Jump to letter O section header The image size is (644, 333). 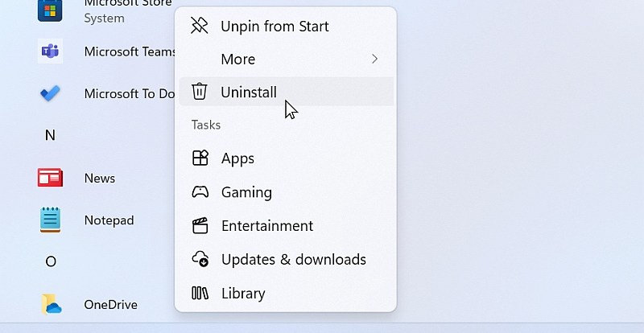51,261
